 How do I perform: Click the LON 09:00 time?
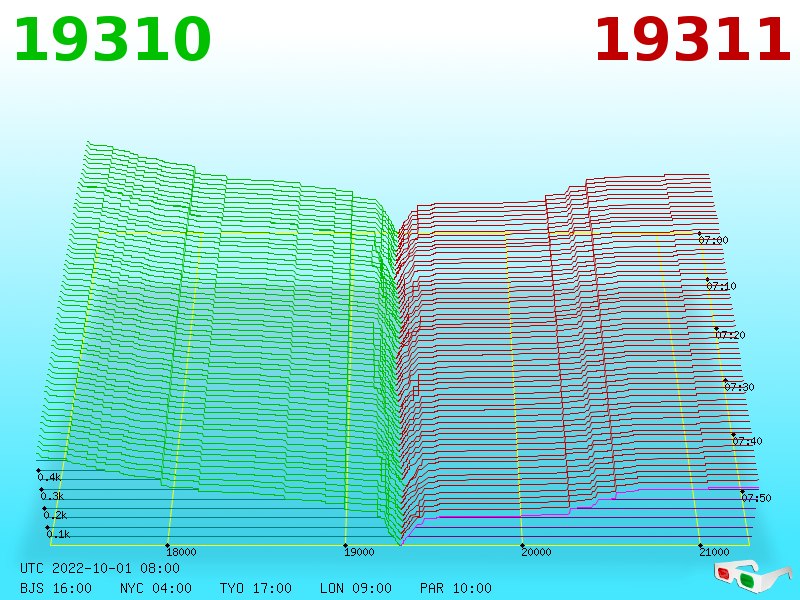click(x=356, y=588)
